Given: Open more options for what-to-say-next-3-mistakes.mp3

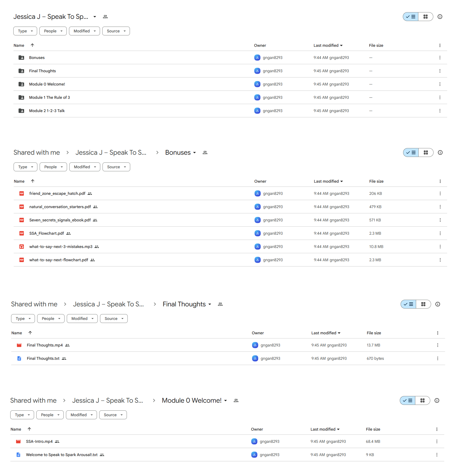Looking at the screenshot, I should [440, 247].
